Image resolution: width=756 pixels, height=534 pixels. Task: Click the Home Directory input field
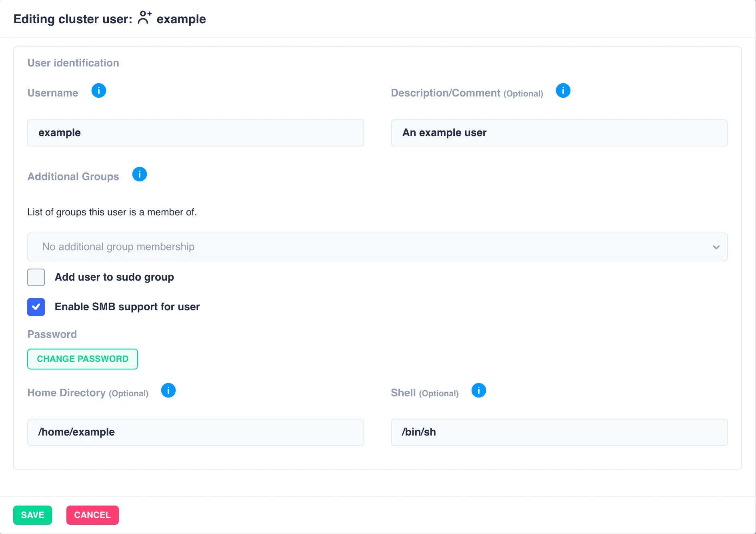coord(196,432)
